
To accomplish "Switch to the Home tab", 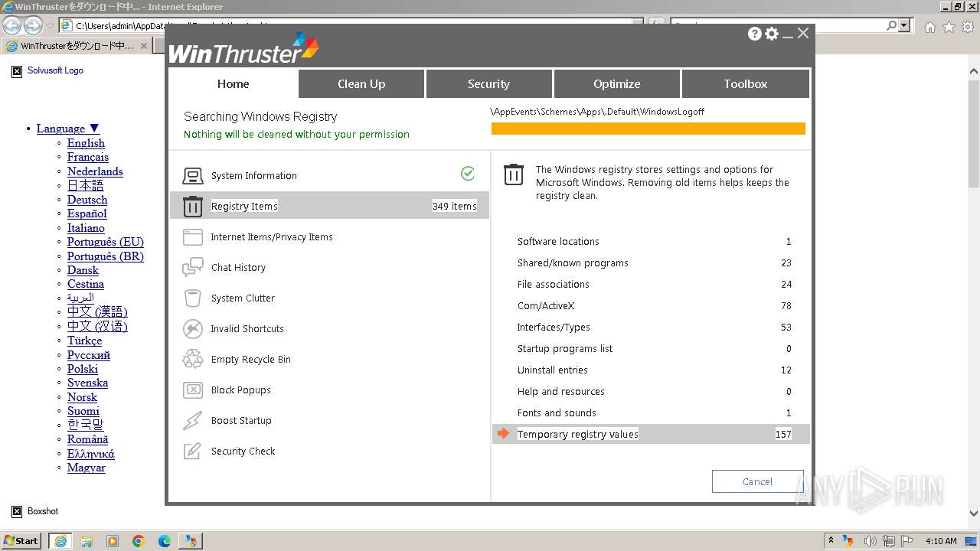I will pos(233,84).
